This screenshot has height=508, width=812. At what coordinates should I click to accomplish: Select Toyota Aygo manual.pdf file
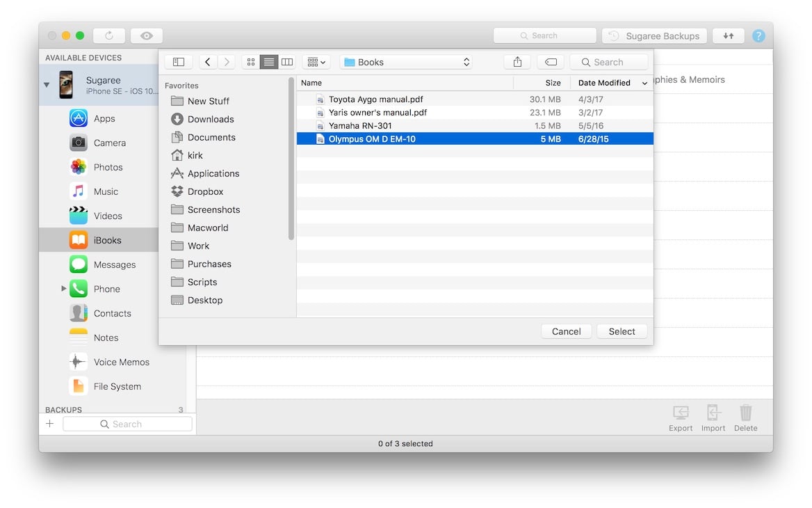click(475, 99)
